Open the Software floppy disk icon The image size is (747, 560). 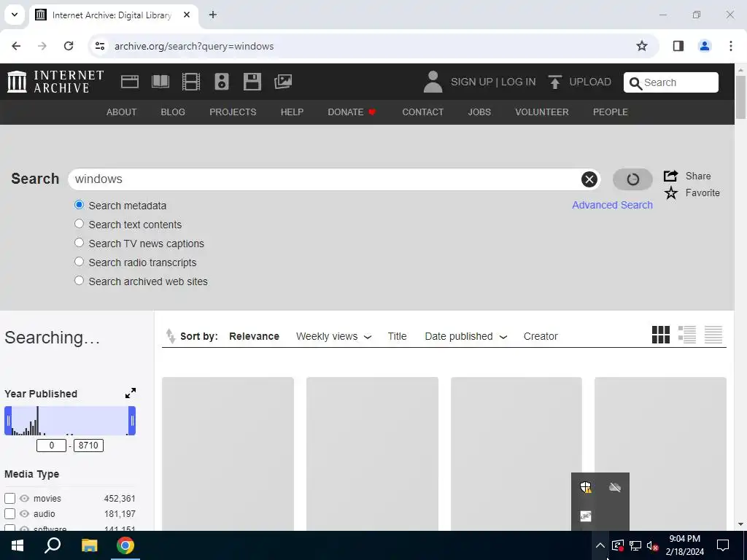tap(252, 82)
